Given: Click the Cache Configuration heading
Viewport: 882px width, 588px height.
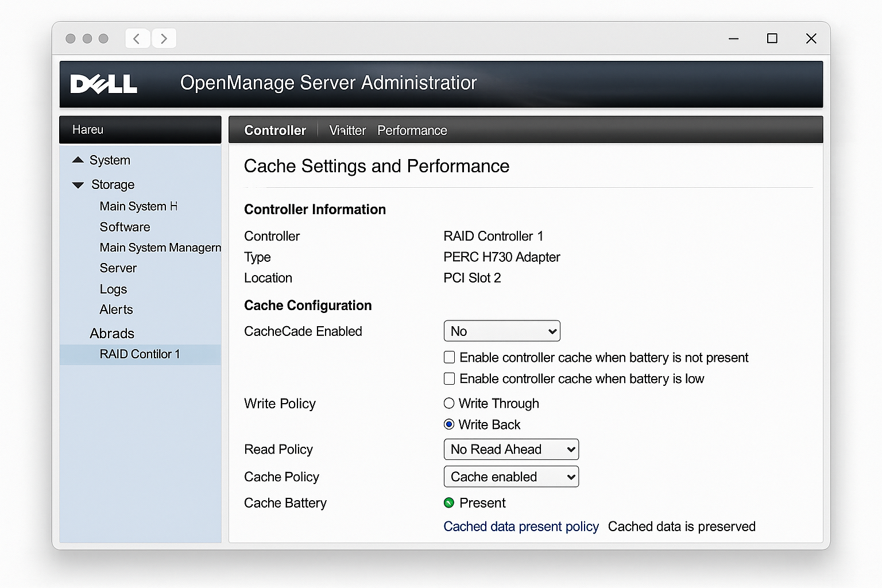Looking at the screenshot, I should pyautogui.click(x=308, y=305).
